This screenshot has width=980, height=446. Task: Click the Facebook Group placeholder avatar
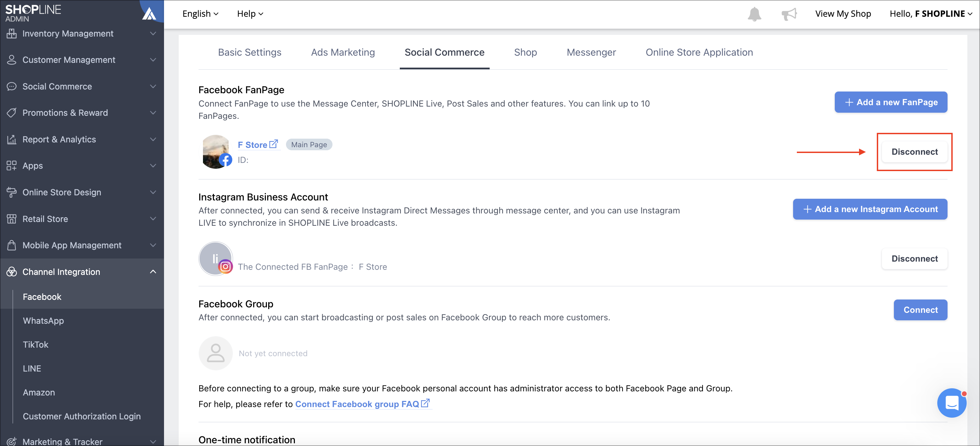(216, 353)
